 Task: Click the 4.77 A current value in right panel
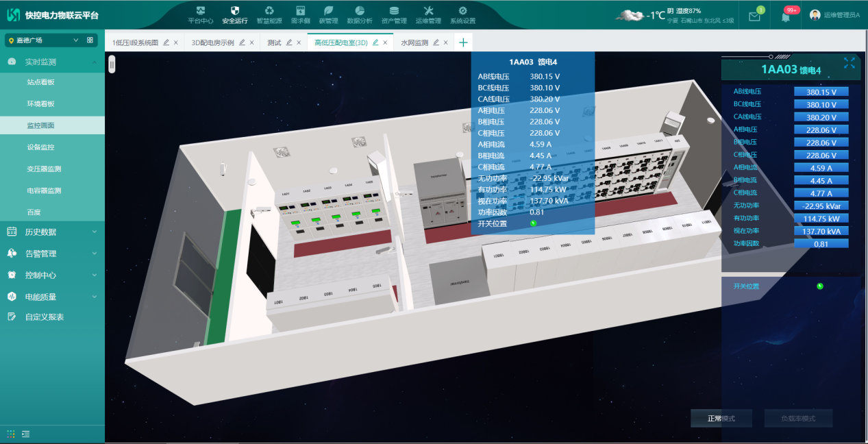pos(821,193)
